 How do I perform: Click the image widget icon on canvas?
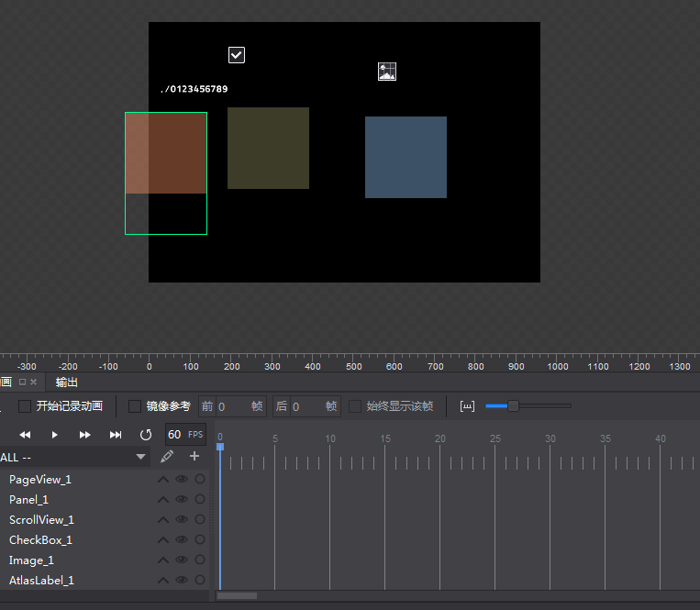click(387, 72)
